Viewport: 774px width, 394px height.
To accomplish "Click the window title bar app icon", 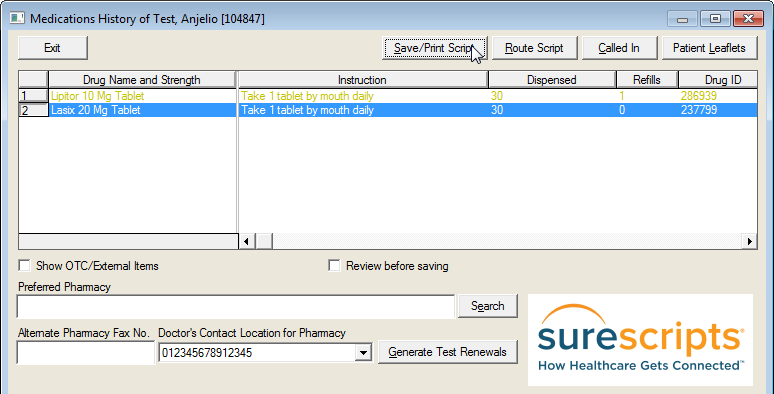I will pyautogui.click(x=17, y=18).
